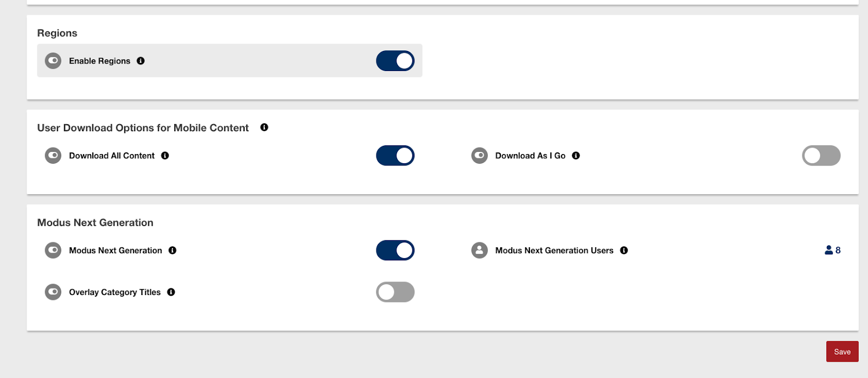
Task: Open the 8 users count link
Action: tap(833, 250)
